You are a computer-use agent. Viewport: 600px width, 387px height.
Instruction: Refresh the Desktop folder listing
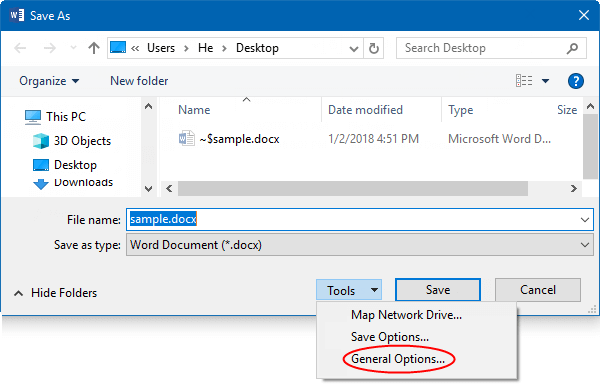(x=373, y=48)
